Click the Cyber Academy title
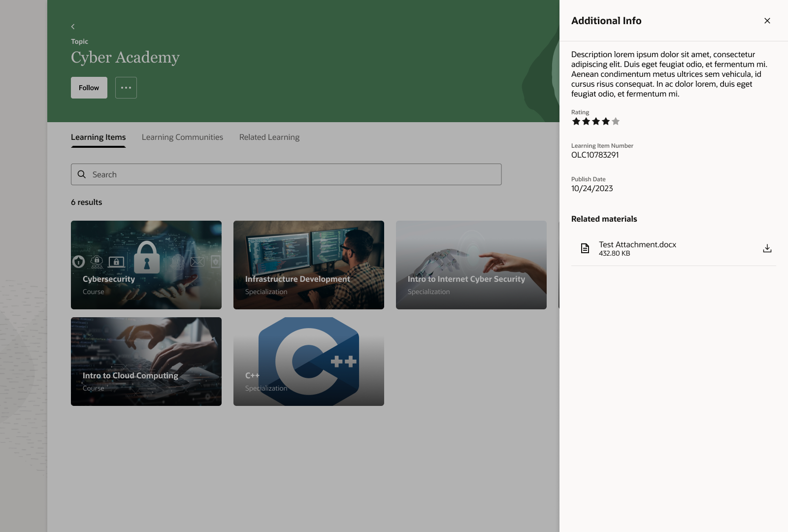The image size is (788, 532). [125, 58]
